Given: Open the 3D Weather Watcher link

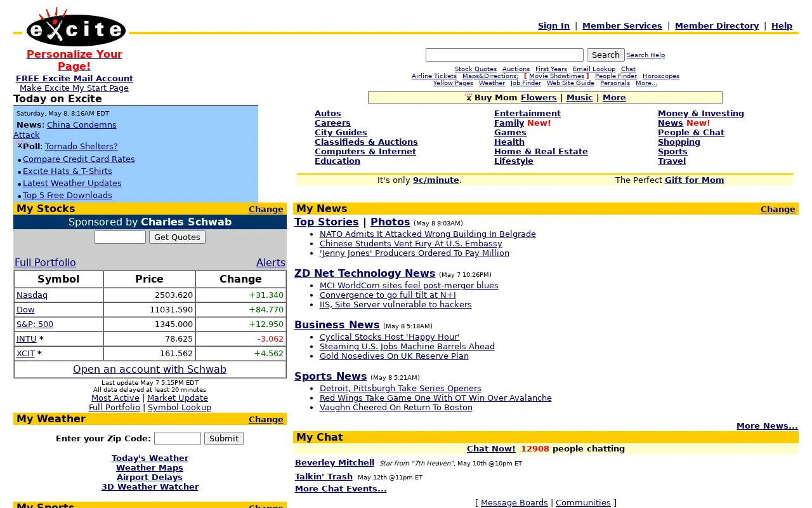Looking at the screenshot, I should point(150,487).
